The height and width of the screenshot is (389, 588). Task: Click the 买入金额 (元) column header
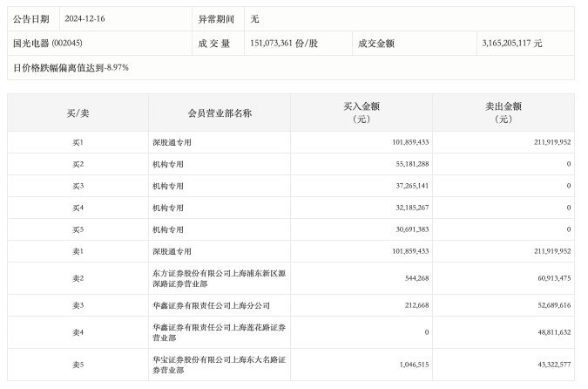(362, 113)
